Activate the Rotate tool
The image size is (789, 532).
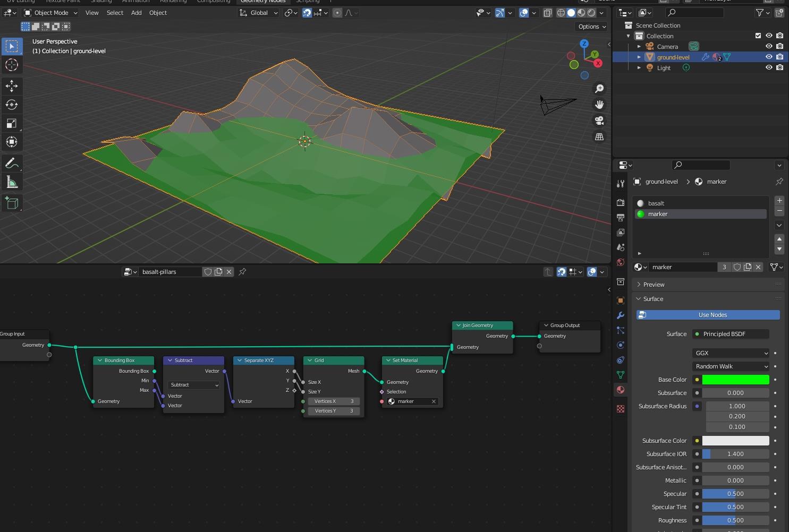tap(12, 105)
